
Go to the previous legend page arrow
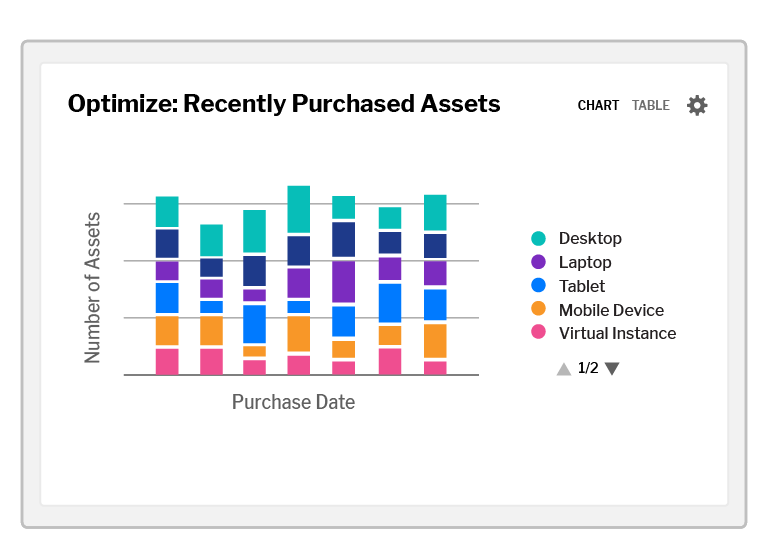[x=564, y=369]
